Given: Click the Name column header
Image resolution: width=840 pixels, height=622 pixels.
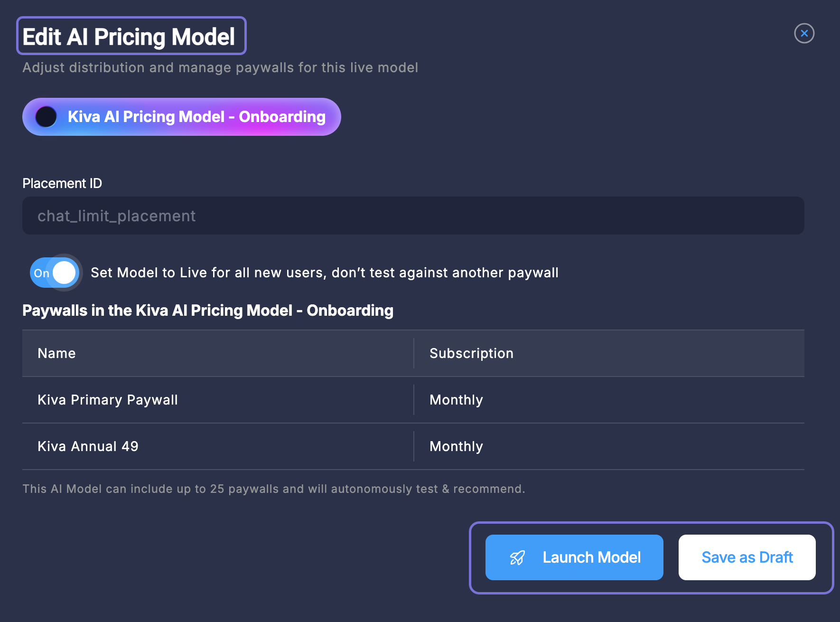Looking at the screenshot, I should point(57,353).
